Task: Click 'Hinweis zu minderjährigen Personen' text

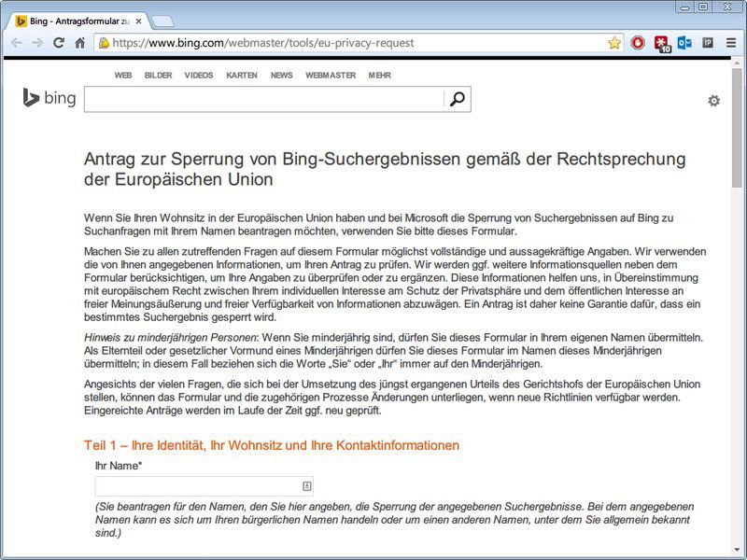Action: 170,338
